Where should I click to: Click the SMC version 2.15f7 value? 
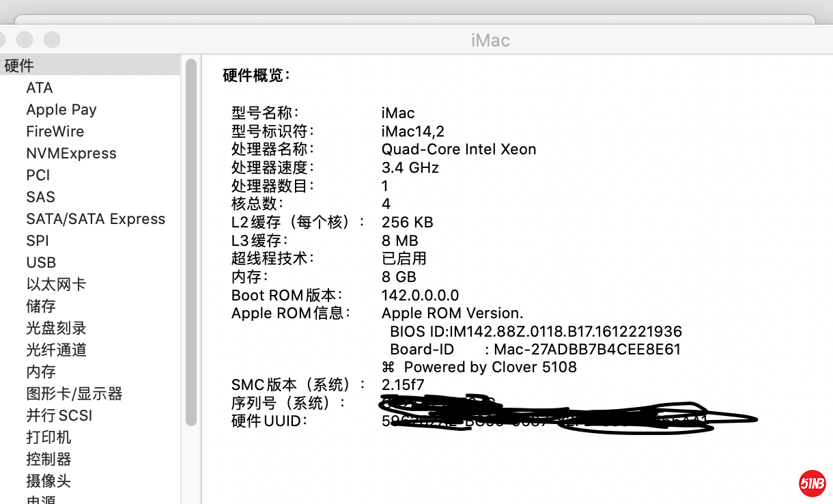coord(403,385)
